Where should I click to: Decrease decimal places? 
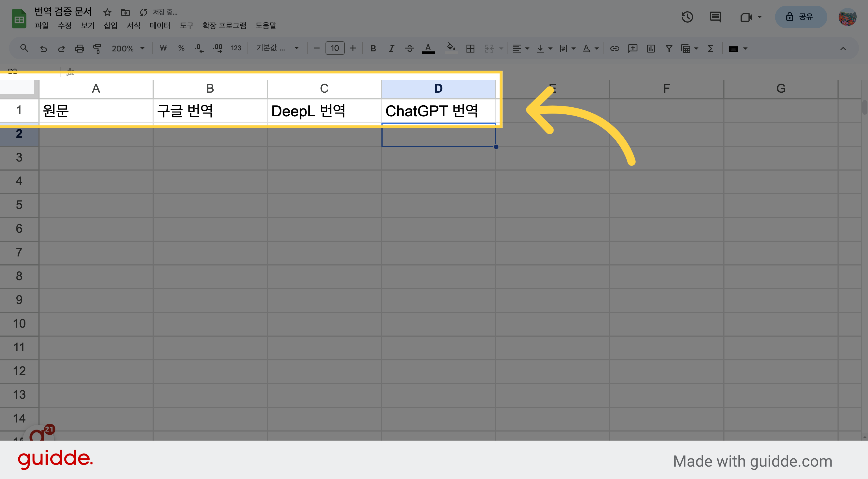[x=199, y=48]
